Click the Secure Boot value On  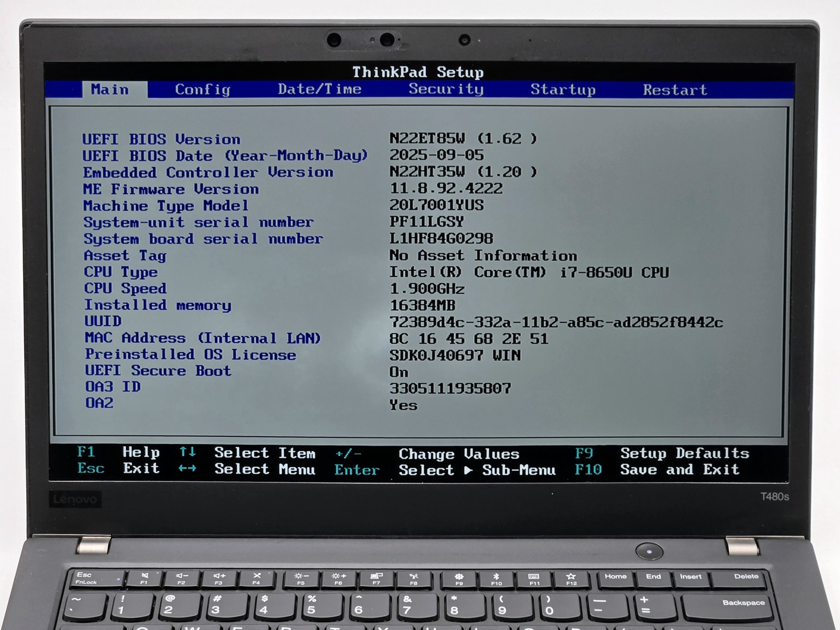point(398,372)
